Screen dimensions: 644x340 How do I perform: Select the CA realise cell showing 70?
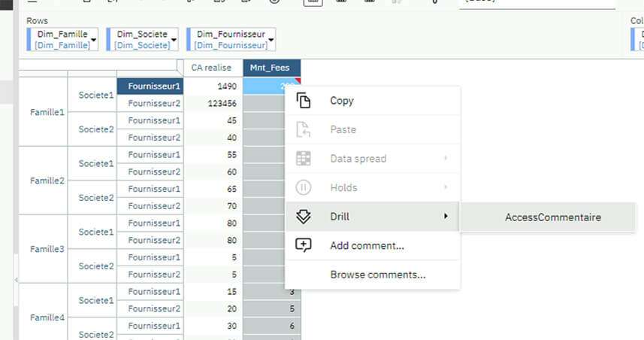click(213, 206)
